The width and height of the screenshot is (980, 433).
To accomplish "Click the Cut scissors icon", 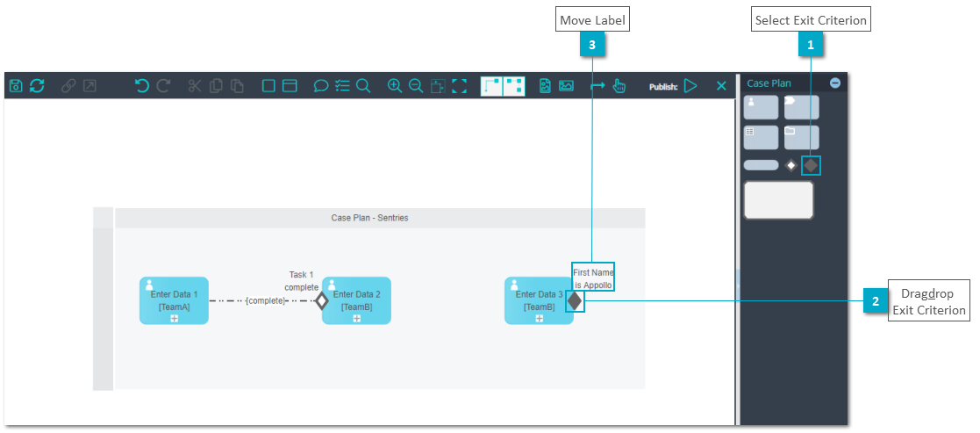I will pyautogui.click(x=195, y=86).
